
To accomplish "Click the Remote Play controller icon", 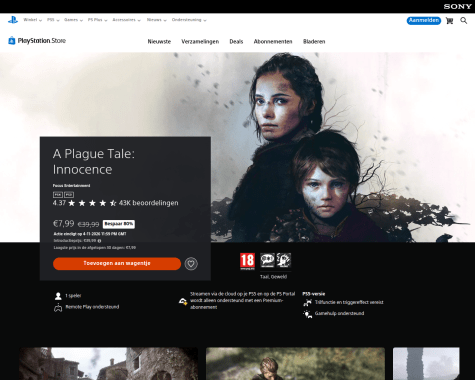I will (x=58, y=307).
